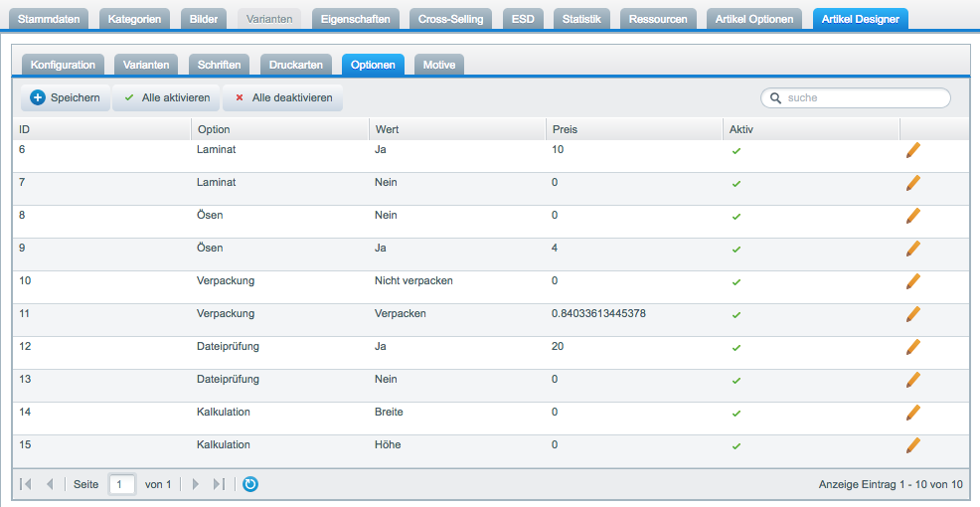Sort table by Preis column header
980x507 pixels.
pyautogui.click(x=564, y=129)
